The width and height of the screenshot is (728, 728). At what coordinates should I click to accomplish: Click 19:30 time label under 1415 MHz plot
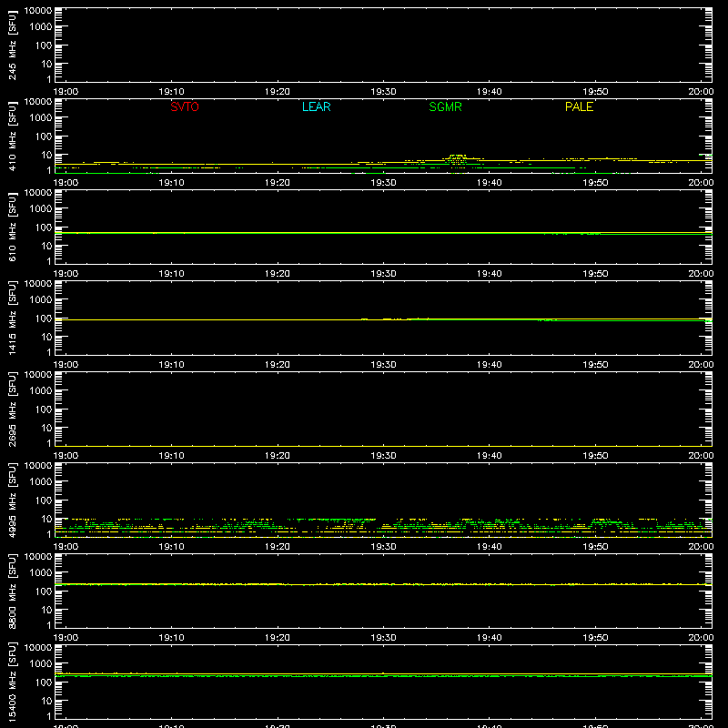coord(383,365)
